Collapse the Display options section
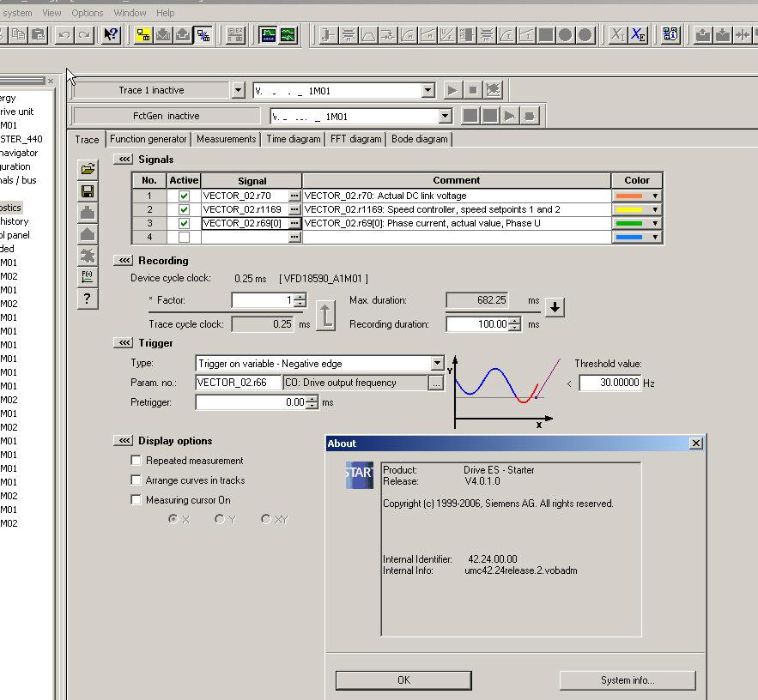Image resolution: width=758 pixels, height=700 pixels. coord(124,441)
